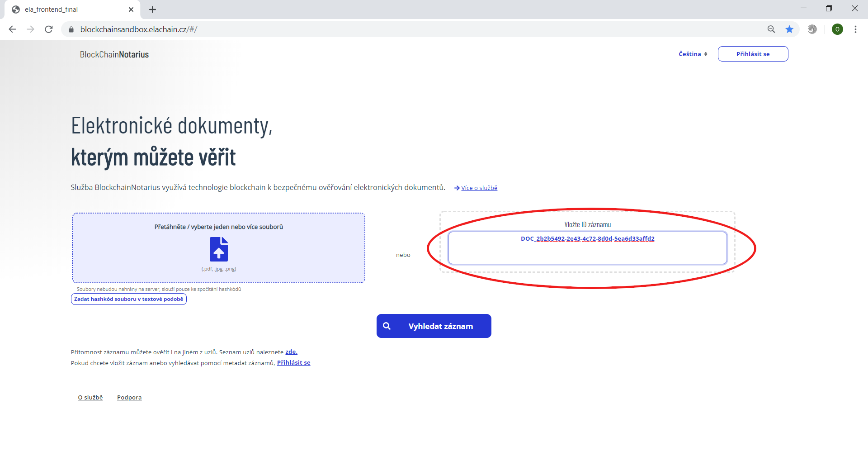Select the ela_frontend_final browser tab
Image resolution: width=868 pixels, height=466 pixels.
68,10
